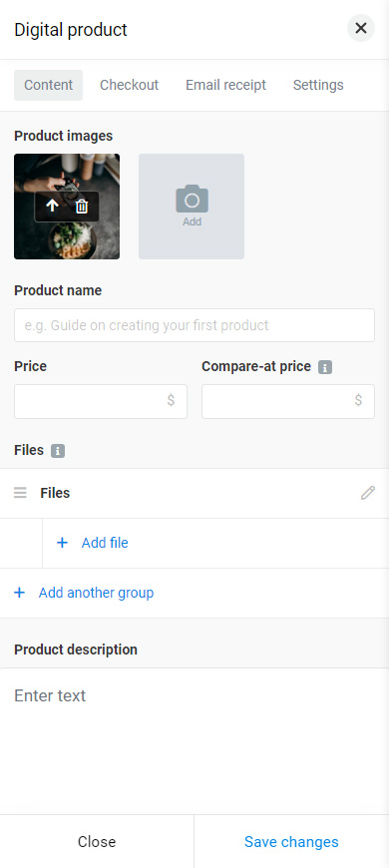Click the Add another group link

[x=97, y=593]
